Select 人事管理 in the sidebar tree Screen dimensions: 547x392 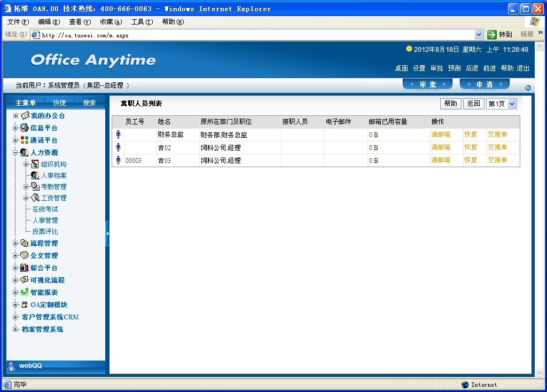45,220
